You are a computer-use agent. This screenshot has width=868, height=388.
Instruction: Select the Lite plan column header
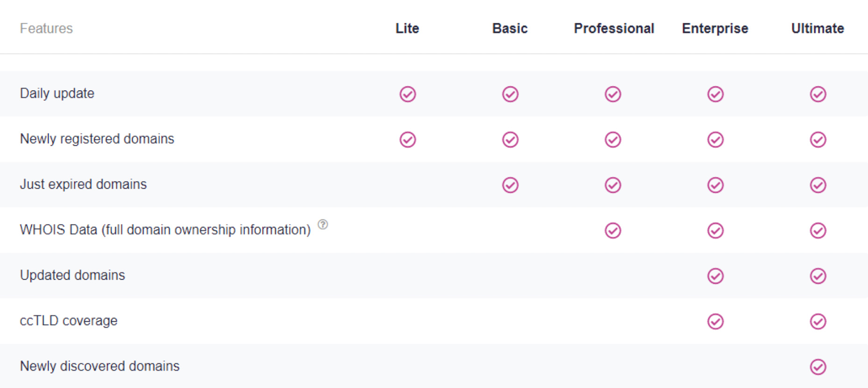point(407,28)
